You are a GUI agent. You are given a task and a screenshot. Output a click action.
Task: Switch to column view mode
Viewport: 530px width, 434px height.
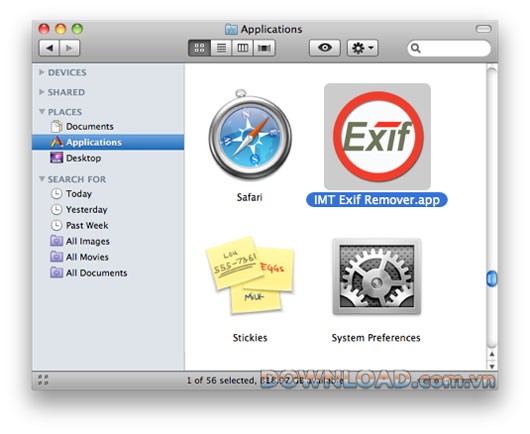click(242, 48)
